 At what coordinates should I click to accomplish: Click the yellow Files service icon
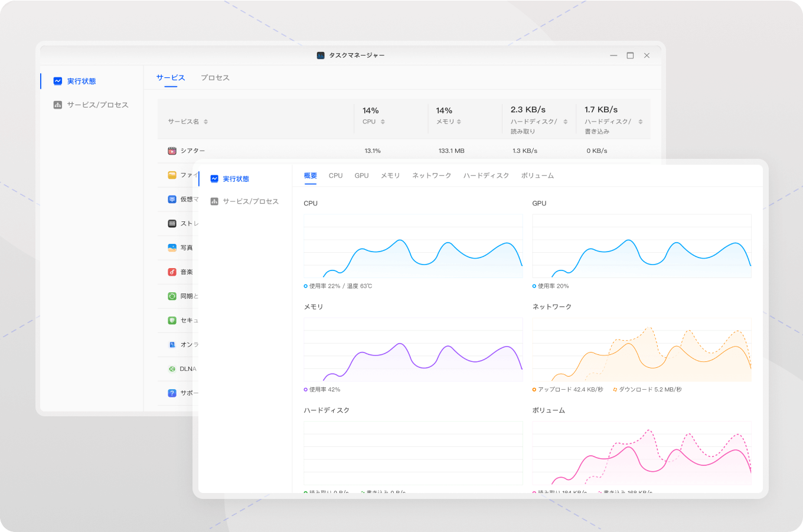coord(172,175)
